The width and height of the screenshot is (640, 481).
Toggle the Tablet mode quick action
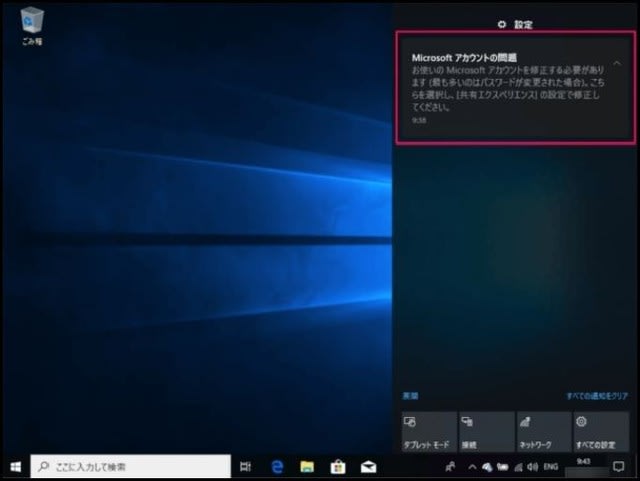tap(429, 432)
